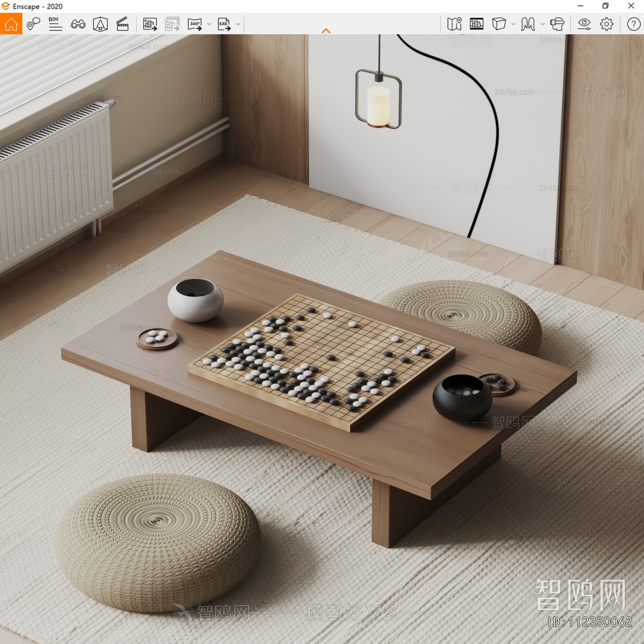Click the Screenshot export icon
Image resolution: width=644 pixels, height=644 pixels.
tap(150, 24)
